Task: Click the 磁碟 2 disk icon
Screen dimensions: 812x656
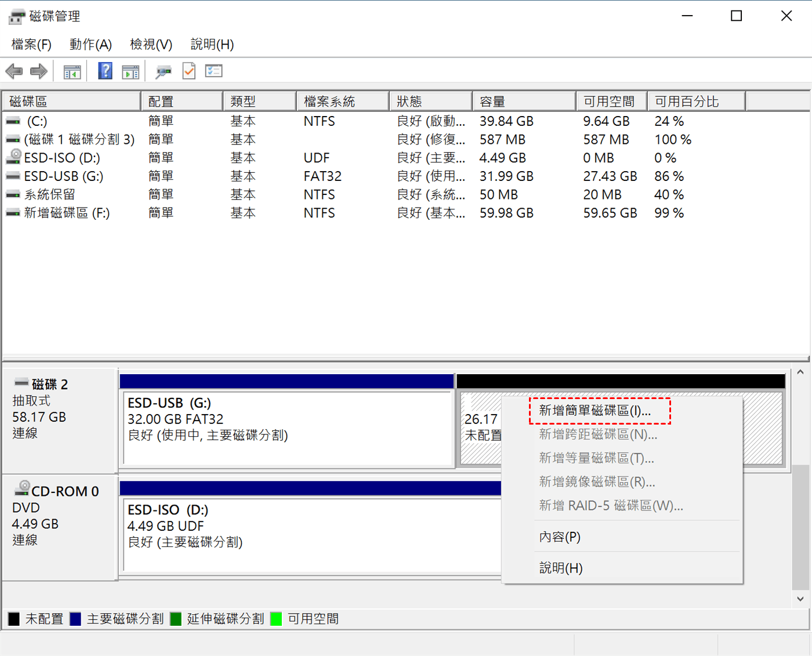Action: coord(21,382)
